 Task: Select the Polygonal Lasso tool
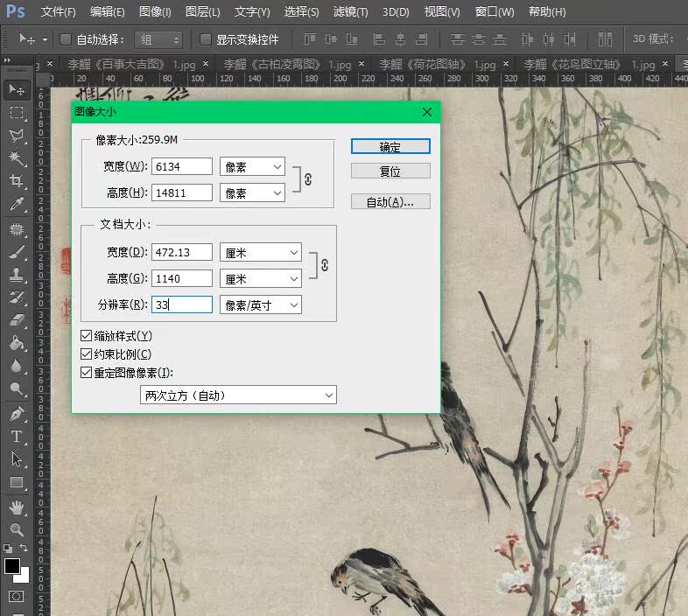tap(17, 136)
